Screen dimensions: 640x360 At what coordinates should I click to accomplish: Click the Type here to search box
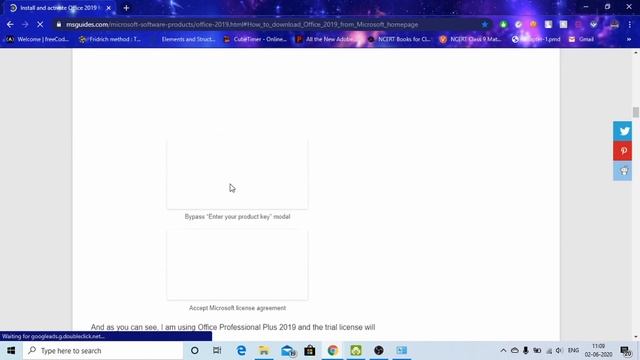(x=103, y=351)
